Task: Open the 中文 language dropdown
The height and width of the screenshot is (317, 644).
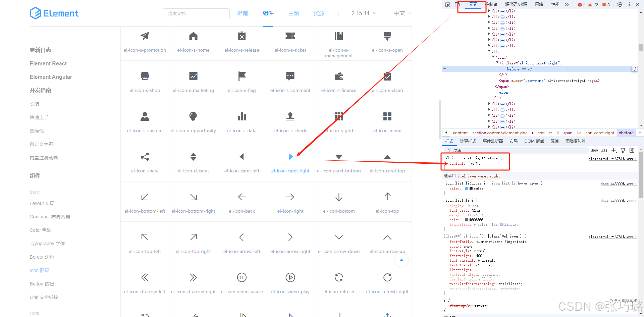Action: (403, 13)
